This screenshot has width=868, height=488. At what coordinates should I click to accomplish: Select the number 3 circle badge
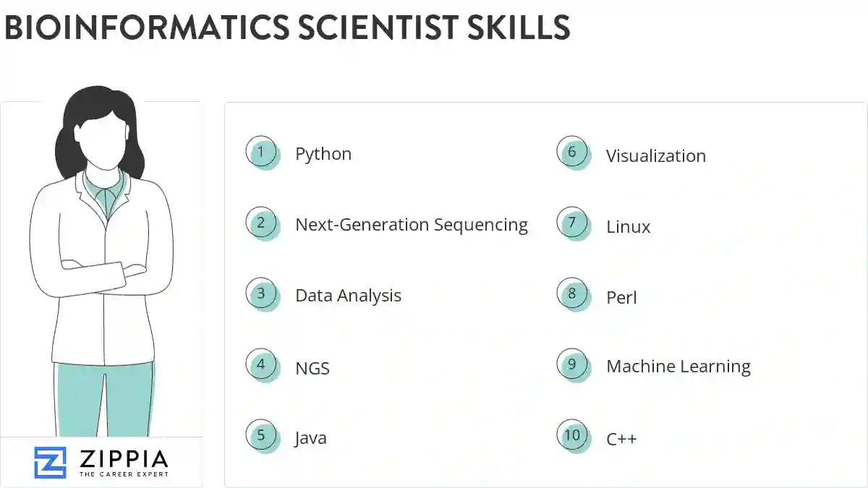(261, 294)
